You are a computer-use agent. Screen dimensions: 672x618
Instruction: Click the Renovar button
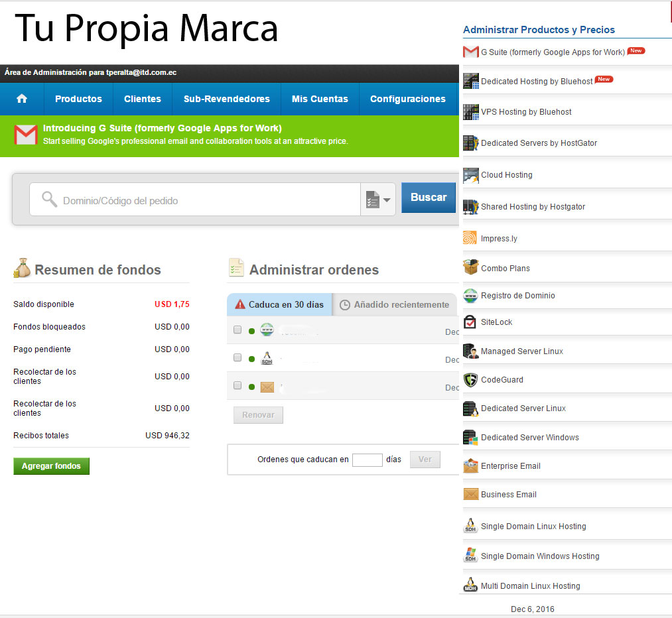point(259,415)
